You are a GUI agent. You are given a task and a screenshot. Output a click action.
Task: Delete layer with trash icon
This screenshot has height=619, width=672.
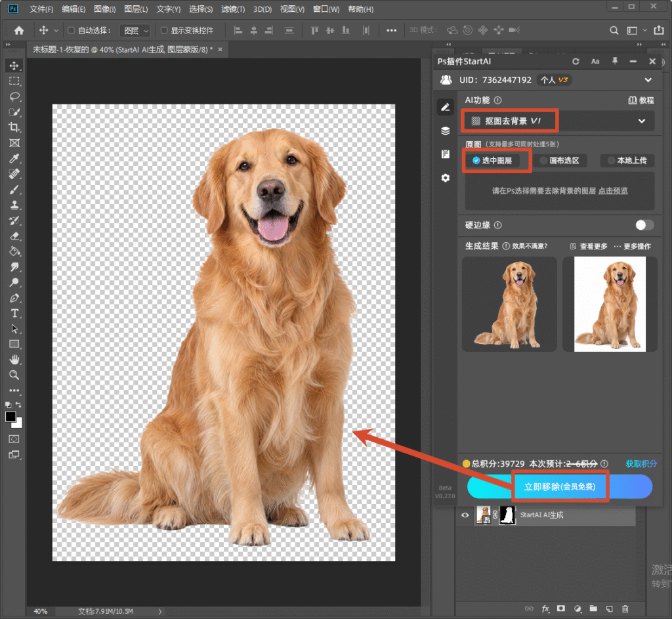tap(625, 608)
